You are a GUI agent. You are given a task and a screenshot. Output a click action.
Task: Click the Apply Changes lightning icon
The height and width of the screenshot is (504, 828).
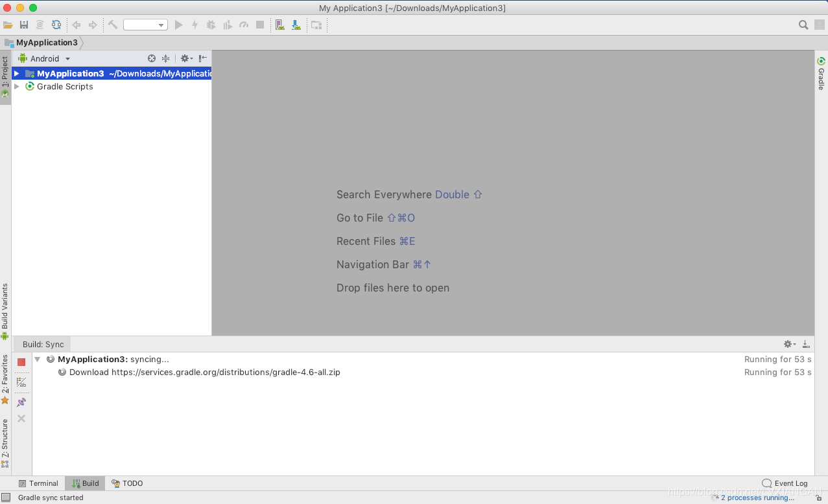(195, 25)
